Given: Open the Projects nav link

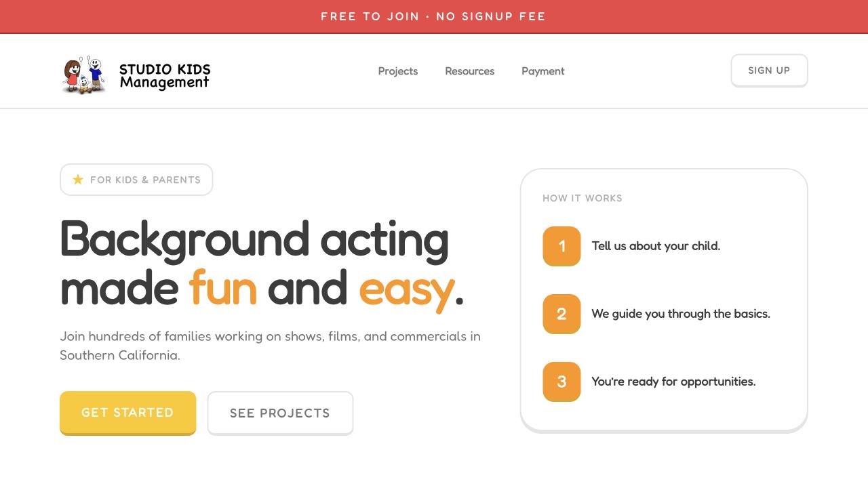Looking at the screenshot, I should click(x=398, y=71).
